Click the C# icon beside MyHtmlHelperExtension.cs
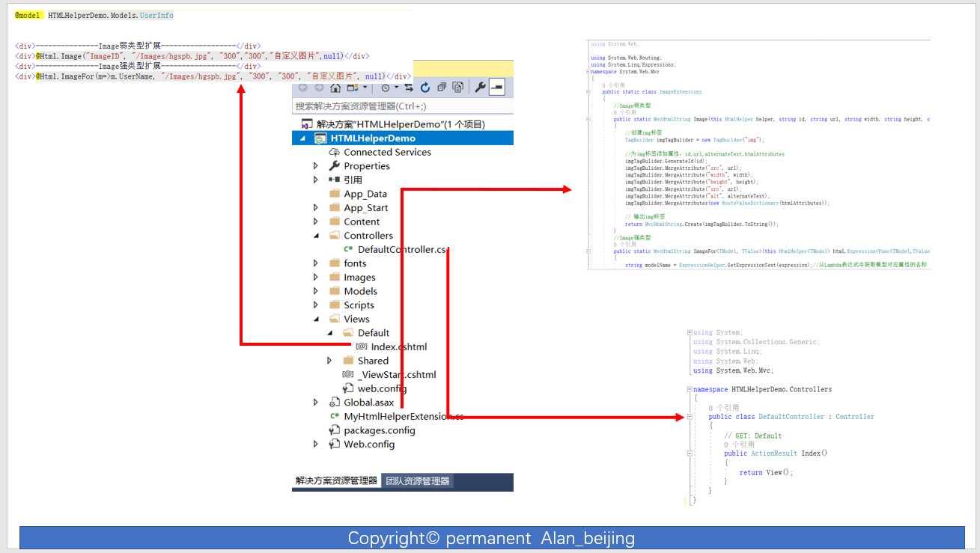The image size is (980, 553). [x=334, y=416]
